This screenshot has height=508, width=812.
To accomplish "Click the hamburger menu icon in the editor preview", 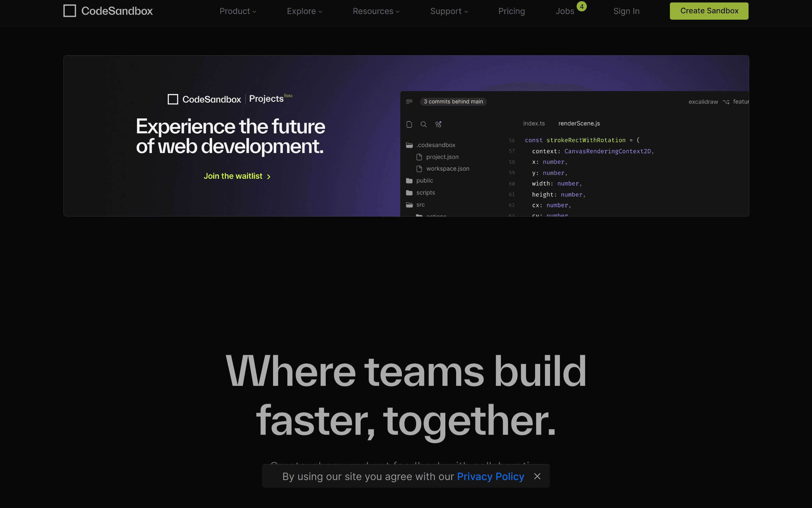I will [409, 102].
